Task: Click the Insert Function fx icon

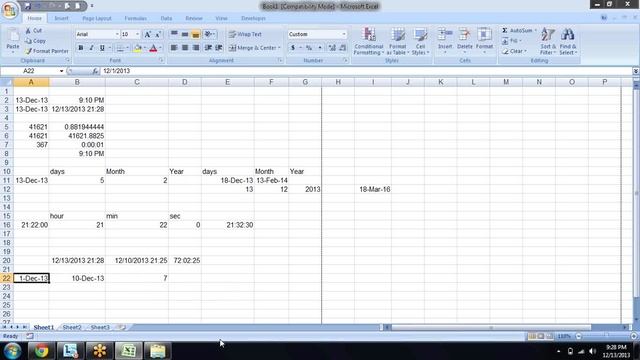Action: click(95, 71)
